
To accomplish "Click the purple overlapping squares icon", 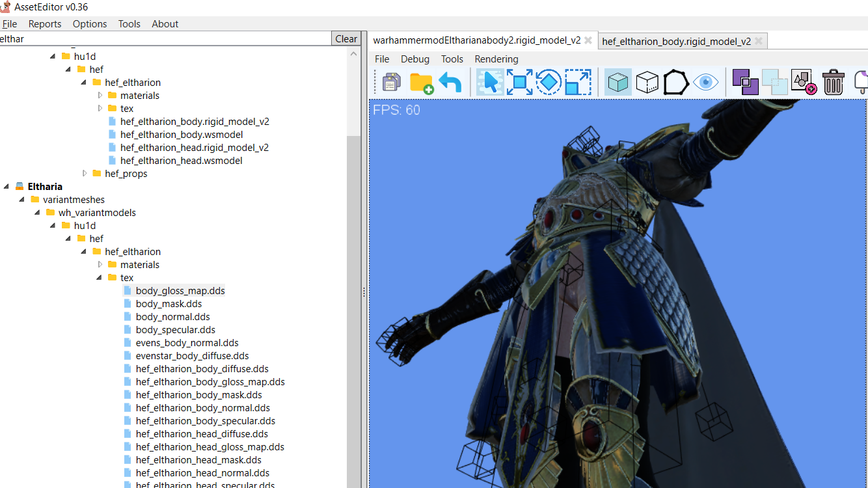I will [x=746, y=83].
